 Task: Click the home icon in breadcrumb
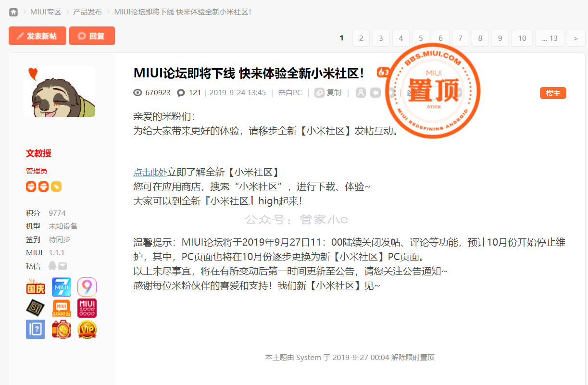click(13, 12)
